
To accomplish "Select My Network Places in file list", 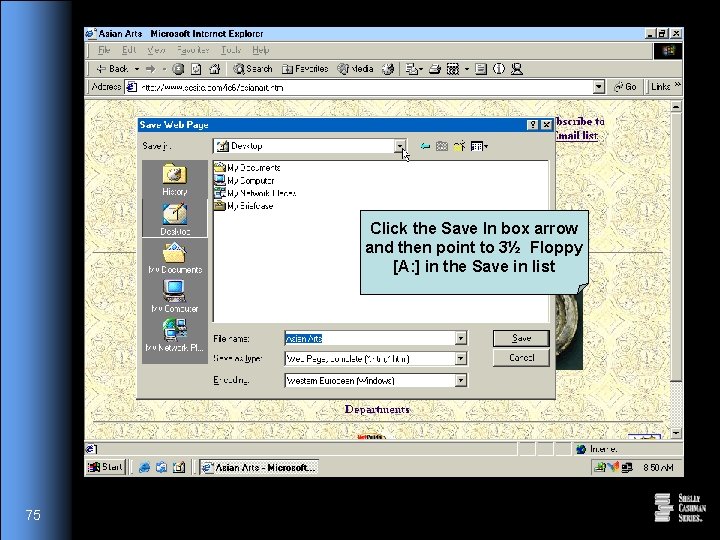I will [x=255, y=193].
